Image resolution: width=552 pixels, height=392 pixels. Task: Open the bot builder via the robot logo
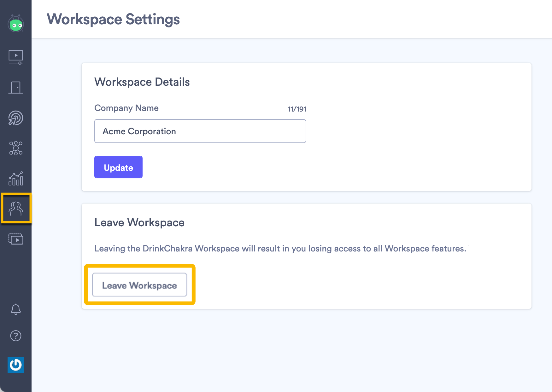click(x=16, y=23)
